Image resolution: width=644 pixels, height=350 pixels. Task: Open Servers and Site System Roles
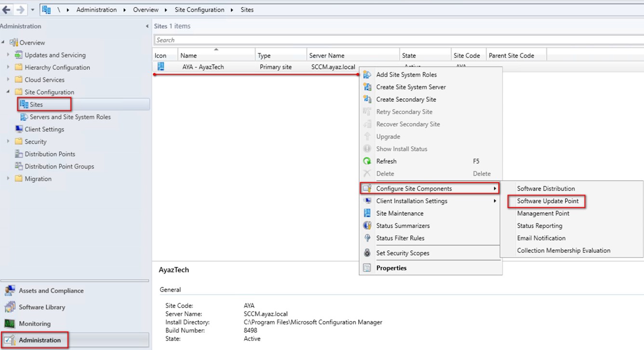point(70,117)
